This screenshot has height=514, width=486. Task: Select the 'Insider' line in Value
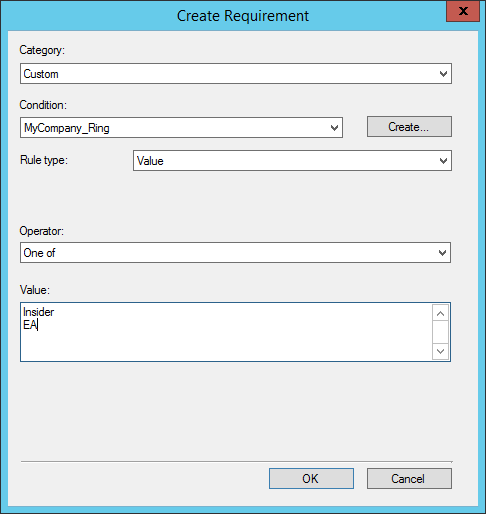point(38,312)
